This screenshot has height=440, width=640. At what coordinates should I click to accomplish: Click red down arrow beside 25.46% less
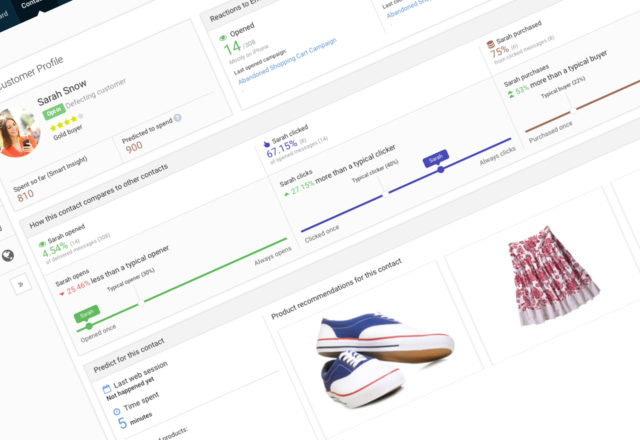pyautogui.click(x=62, y=293)
